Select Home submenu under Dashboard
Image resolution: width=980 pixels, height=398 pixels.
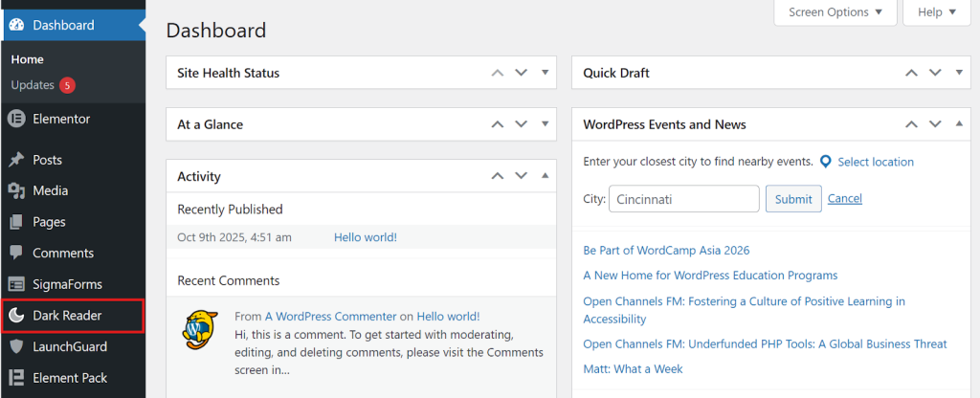[27, 59]
